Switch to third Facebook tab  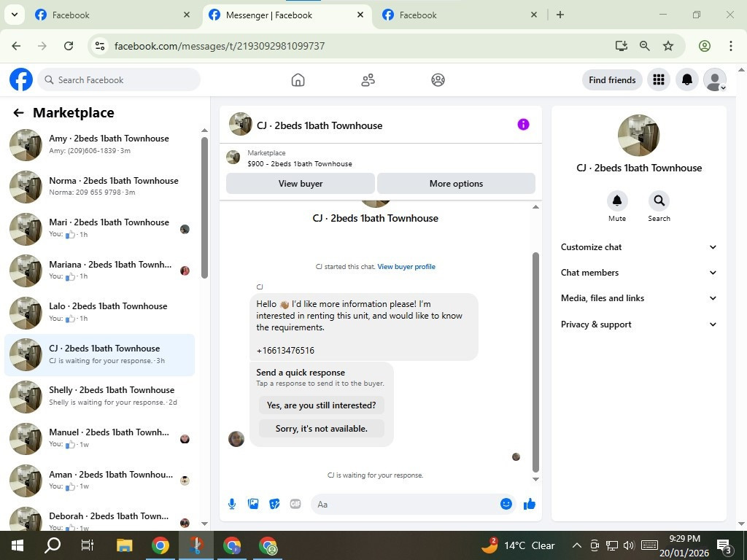(x=460, y=15)
